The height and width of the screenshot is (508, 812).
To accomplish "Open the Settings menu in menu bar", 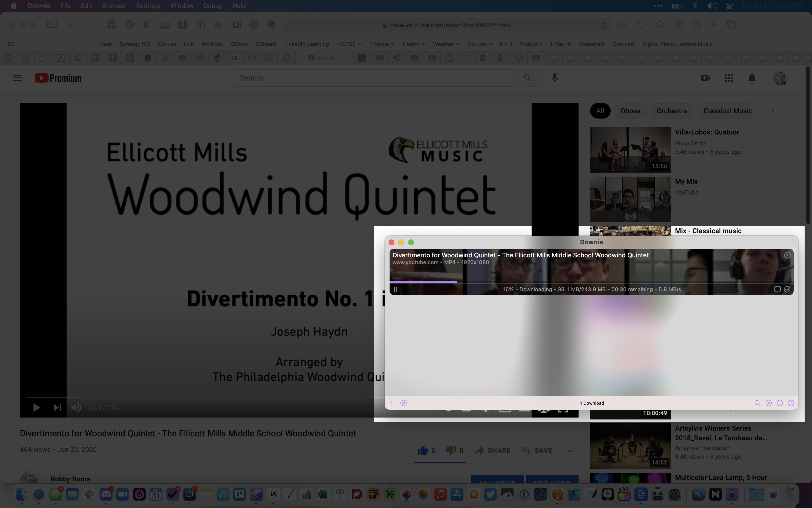I will (148, 6).
